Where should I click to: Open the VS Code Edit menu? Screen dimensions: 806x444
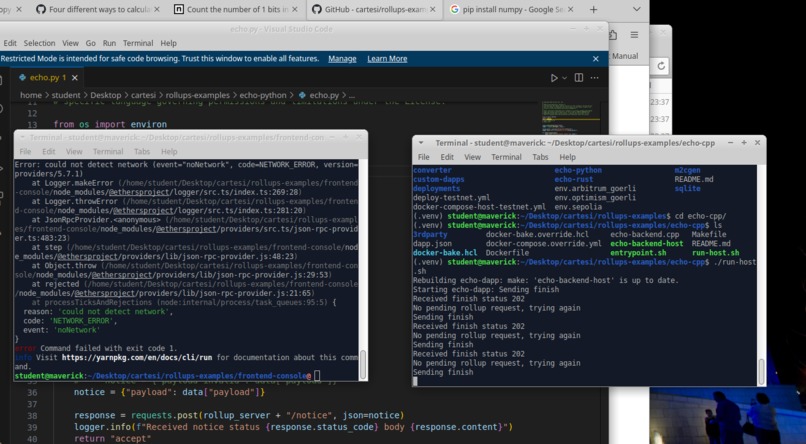10,43
